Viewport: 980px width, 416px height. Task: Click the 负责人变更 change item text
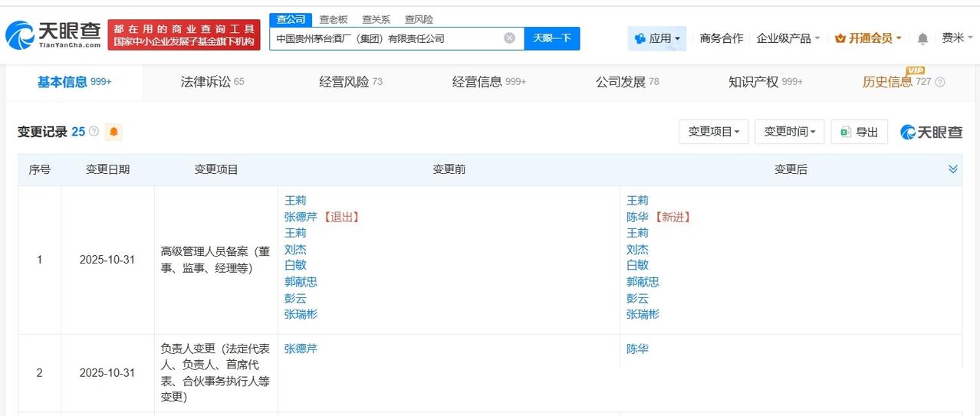tap(215, 373)
